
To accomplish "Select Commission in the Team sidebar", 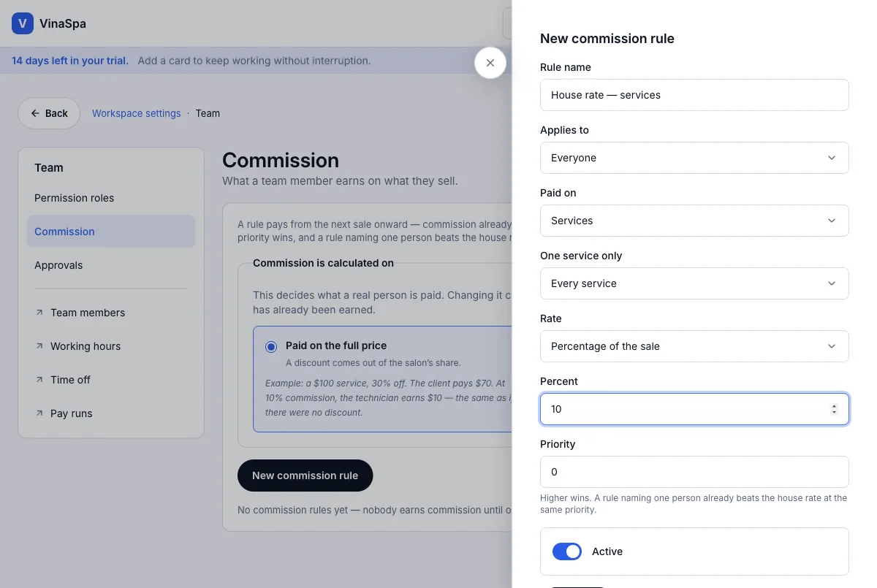I will click(x=111, y=232).
